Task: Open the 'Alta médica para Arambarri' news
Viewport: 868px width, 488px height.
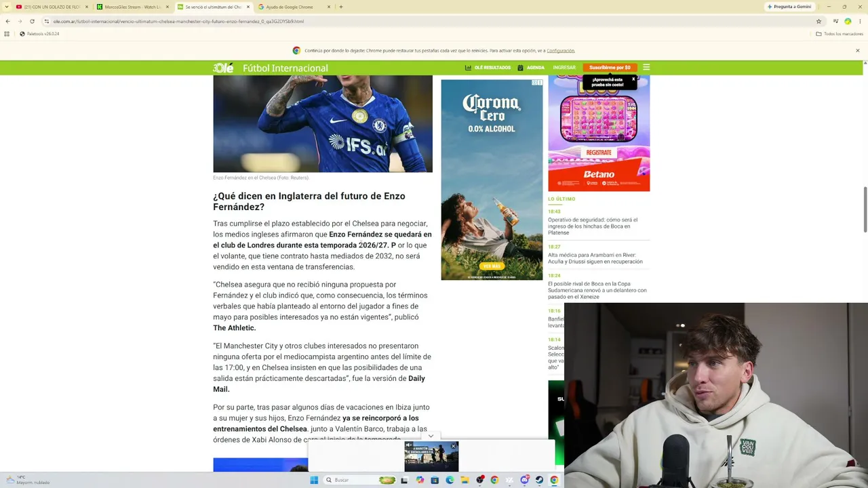Action: (595, 258)
